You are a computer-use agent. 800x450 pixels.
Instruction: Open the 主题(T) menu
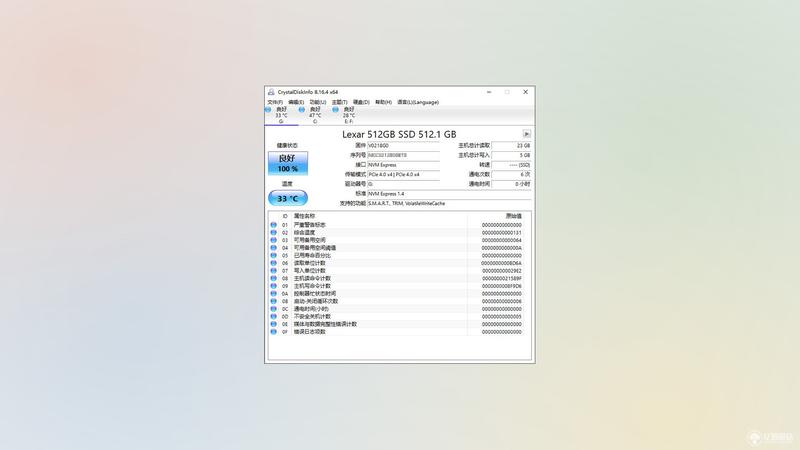pyautogui.click(x=340, y=102)
